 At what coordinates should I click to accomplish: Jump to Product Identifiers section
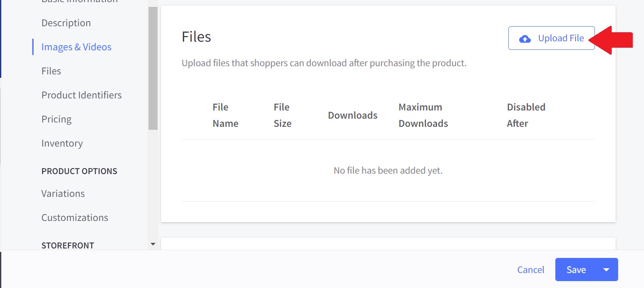(81, 95)
